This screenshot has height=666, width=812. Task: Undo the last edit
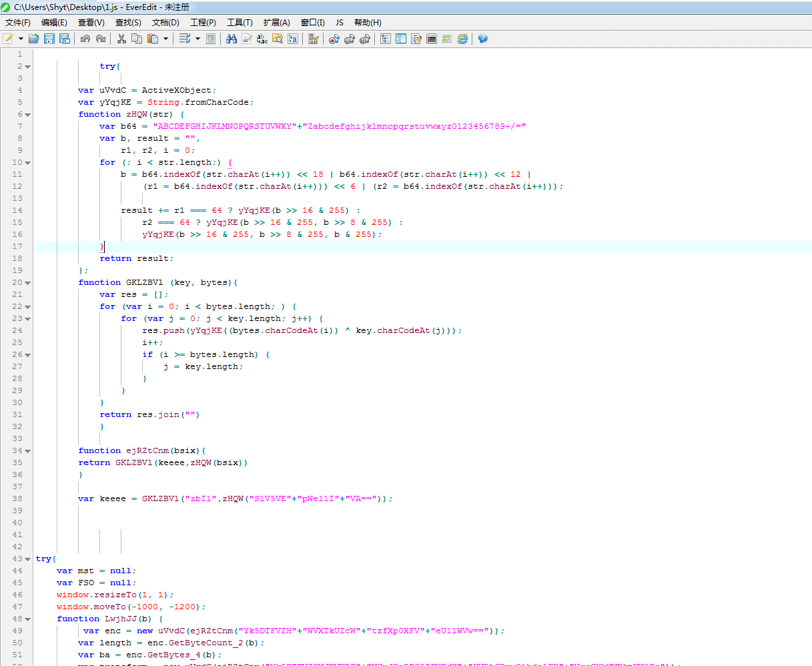[85, 39]
